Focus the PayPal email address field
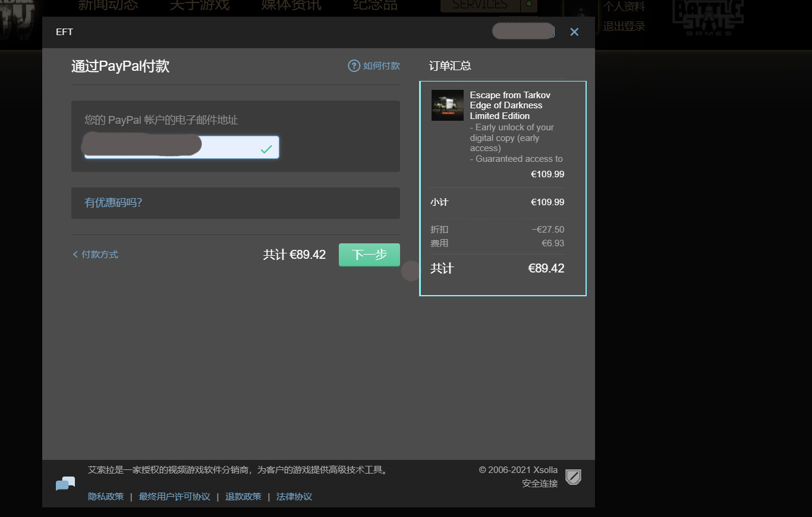Image resolution: width=812 pixels, height=517 pixels. [x=181, y=148]
